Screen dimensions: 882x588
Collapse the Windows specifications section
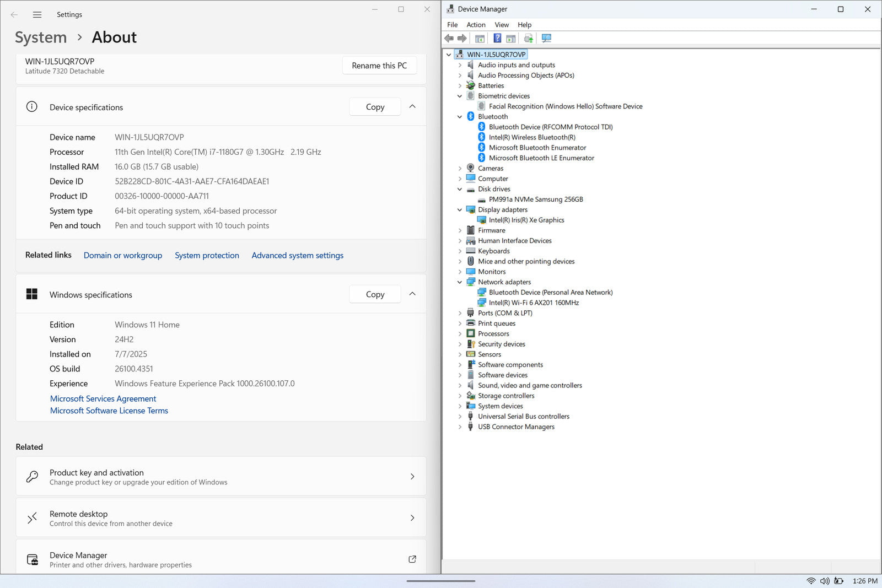pyautogui.click(x=412, y=294)
